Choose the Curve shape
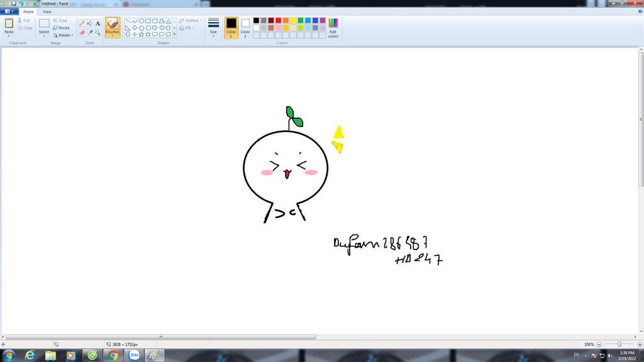The width and height of the screenshot is (644, 362). tap(135, 21)
